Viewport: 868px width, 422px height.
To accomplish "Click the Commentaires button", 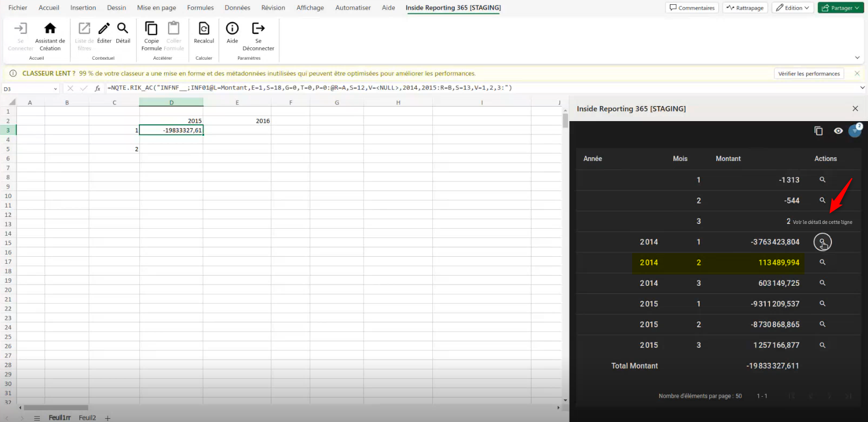I will 692,8.
